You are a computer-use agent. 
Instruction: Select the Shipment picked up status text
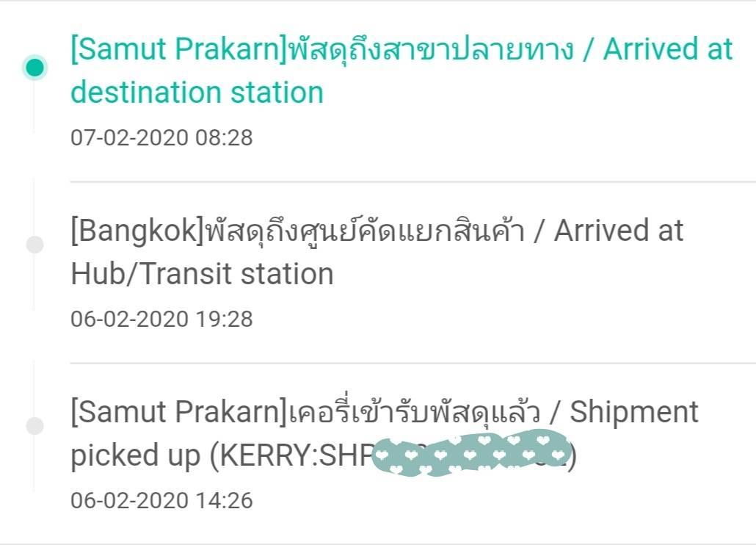pyautogui.click(x=385, y=433)
